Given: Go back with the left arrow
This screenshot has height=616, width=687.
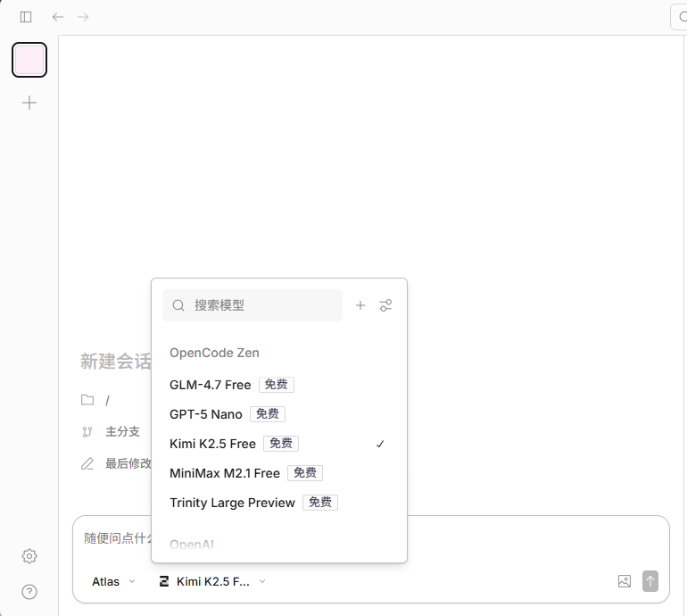Looking at the screenshot, I should (57, 17).
